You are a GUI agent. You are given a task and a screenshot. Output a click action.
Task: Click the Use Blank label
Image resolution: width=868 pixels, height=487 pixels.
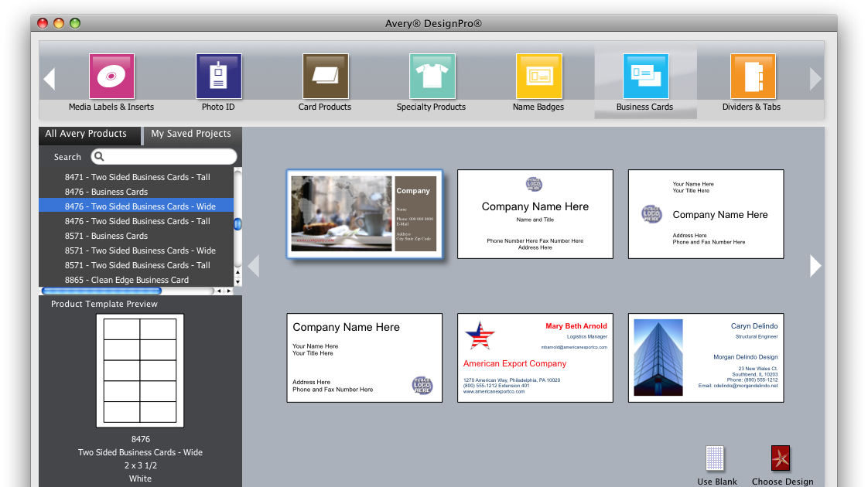717,482
